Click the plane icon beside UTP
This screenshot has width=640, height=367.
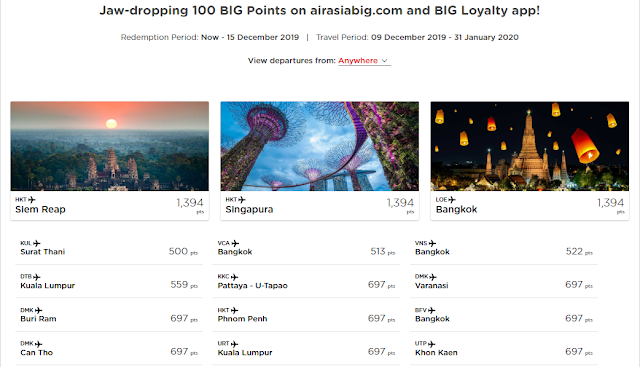pyautogui.click(x=431, y=344)
